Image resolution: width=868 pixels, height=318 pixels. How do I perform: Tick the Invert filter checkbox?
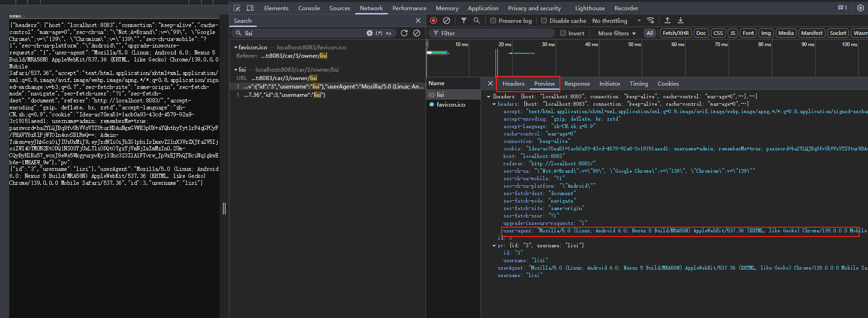(563, 33)
